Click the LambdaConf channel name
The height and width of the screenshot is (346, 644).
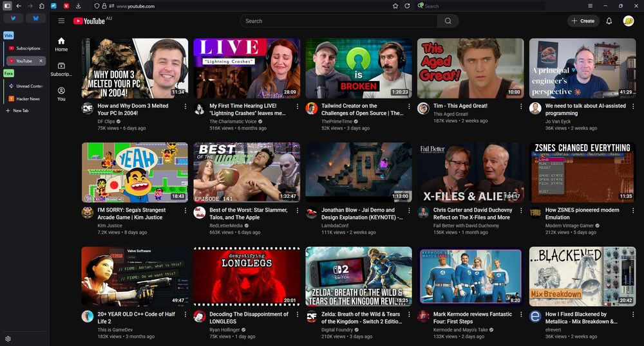(335, 226)
